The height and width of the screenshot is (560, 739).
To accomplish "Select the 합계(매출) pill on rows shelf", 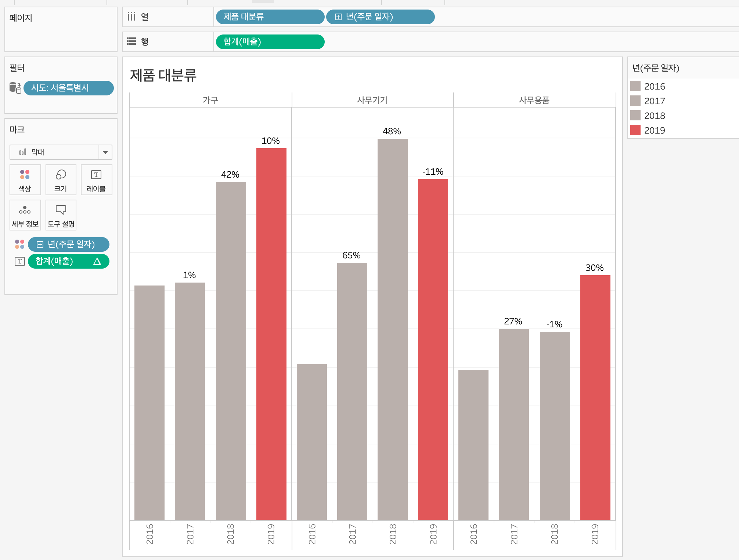I will click(270, 42).
